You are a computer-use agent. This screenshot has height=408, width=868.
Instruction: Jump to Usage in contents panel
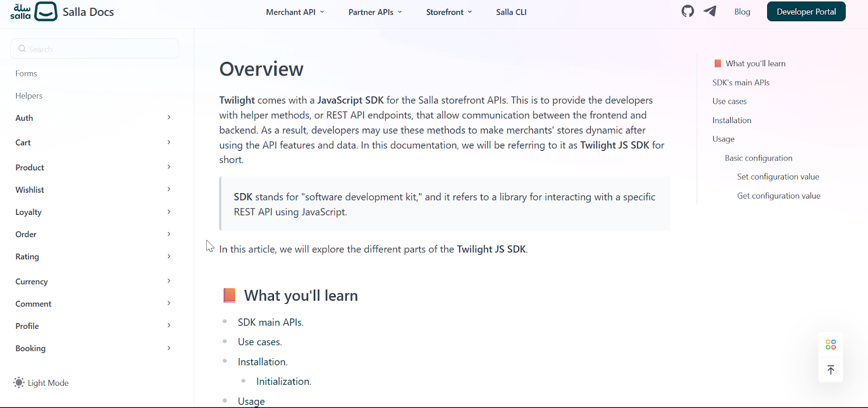(724, 139)
